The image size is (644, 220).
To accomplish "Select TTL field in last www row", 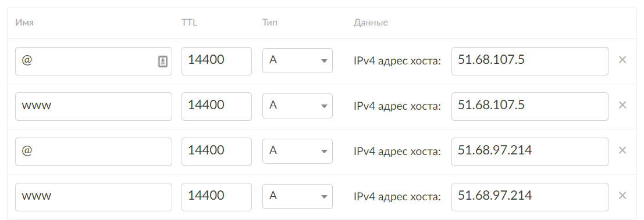I will coord(216,197).
